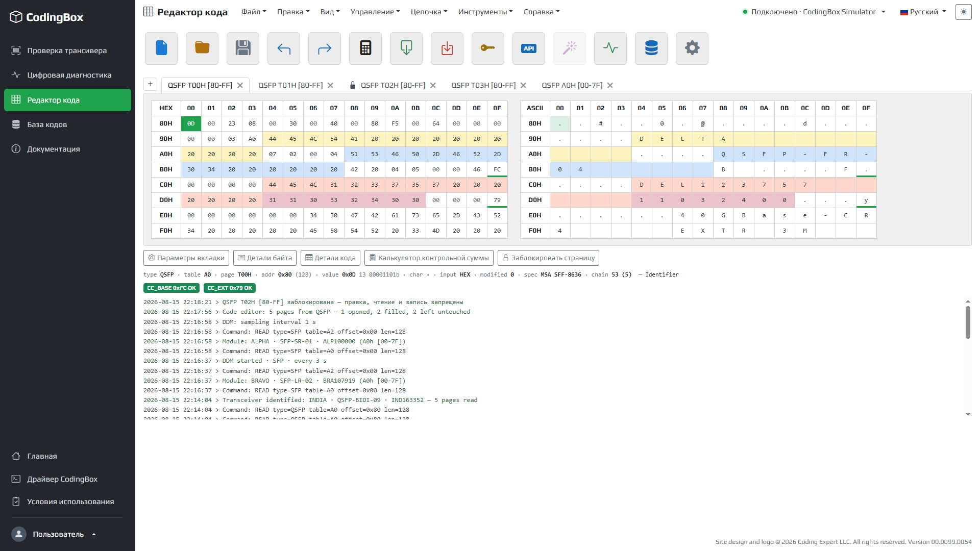980x551 pixels.
Task: Open the Справка menu
Action: [542, 12]
